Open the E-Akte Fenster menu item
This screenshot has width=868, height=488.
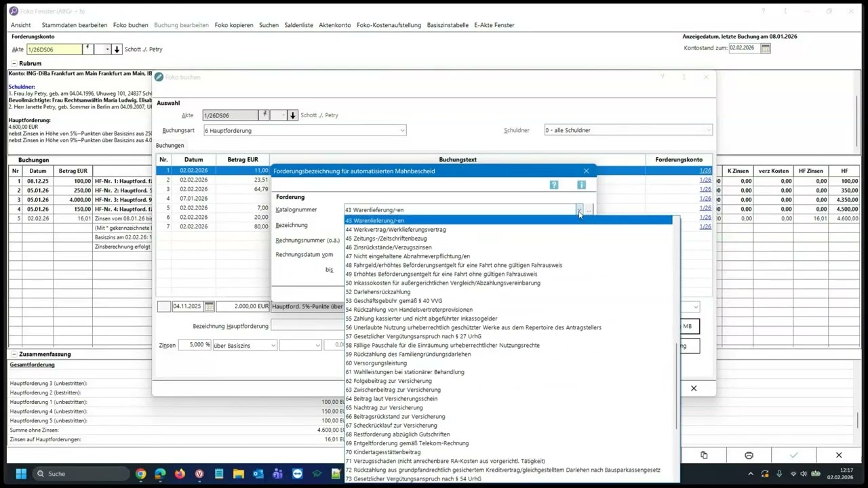(x=494, y=25)
